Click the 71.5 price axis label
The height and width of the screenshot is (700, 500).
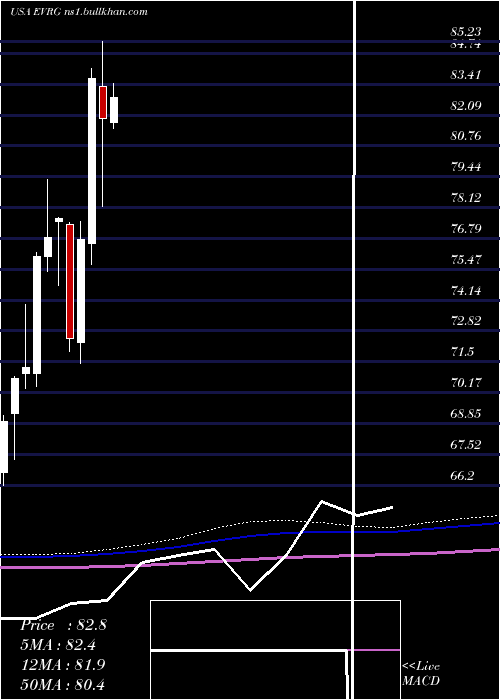pyautogui.click(x=462, y=352)
